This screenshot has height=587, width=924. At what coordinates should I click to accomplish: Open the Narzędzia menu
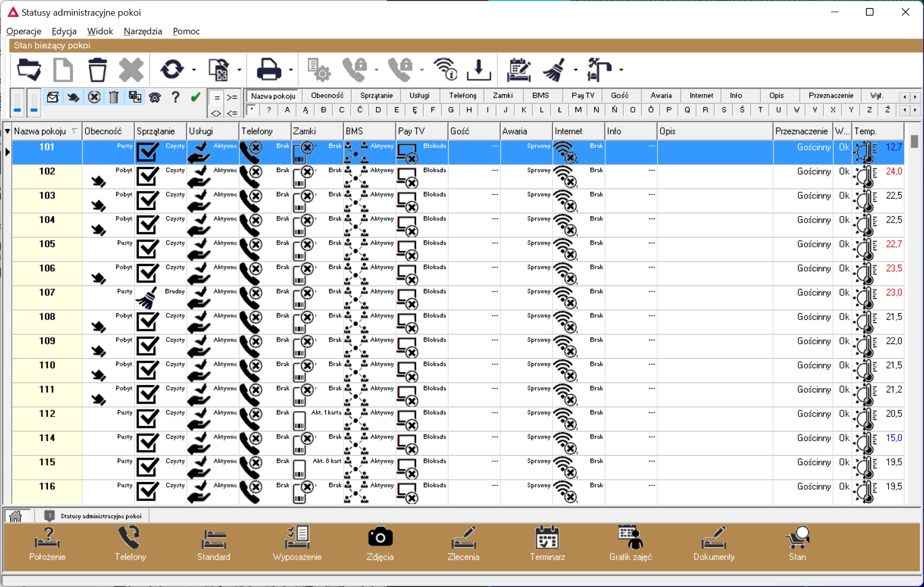click(x=143, y=31)
